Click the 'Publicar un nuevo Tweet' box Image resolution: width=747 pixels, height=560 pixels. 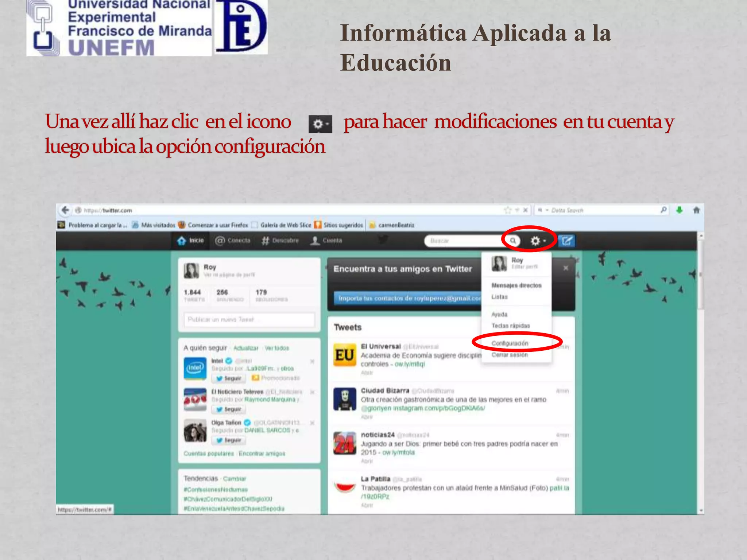pyautogui.click(x=249, y=320)
